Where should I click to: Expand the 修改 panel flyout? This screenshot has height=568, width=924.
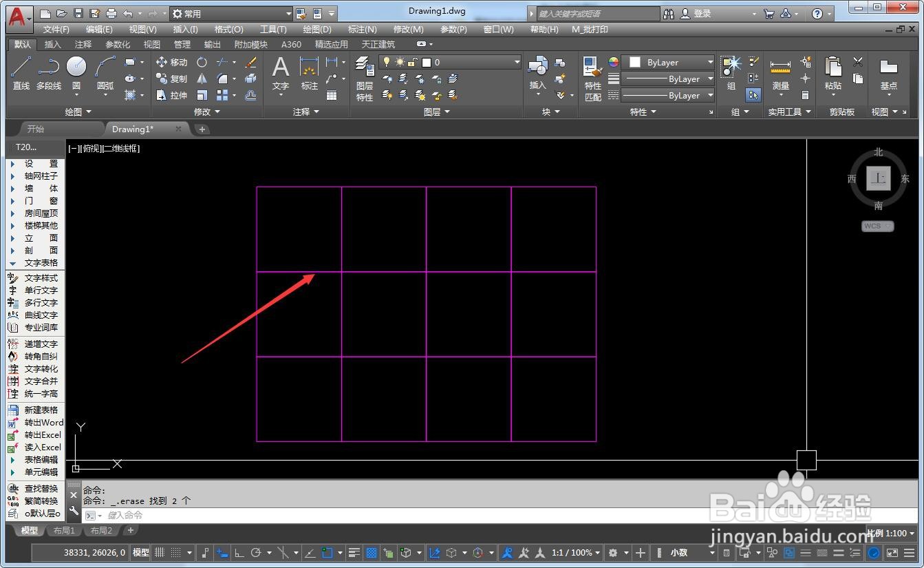pos(207,112)
